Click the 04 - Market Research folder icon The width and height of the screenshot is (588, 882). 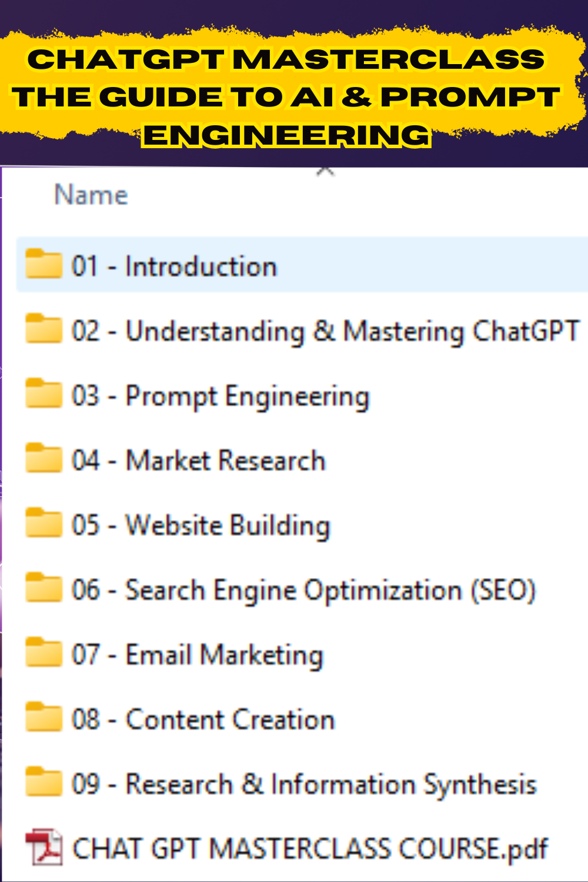click(44, 457)
